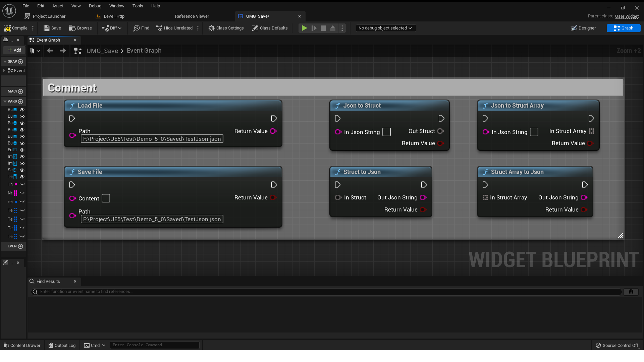This screenshot has height=362, width=644.
Task: Switch to Designer mode
Action: (x=584, y=28)
